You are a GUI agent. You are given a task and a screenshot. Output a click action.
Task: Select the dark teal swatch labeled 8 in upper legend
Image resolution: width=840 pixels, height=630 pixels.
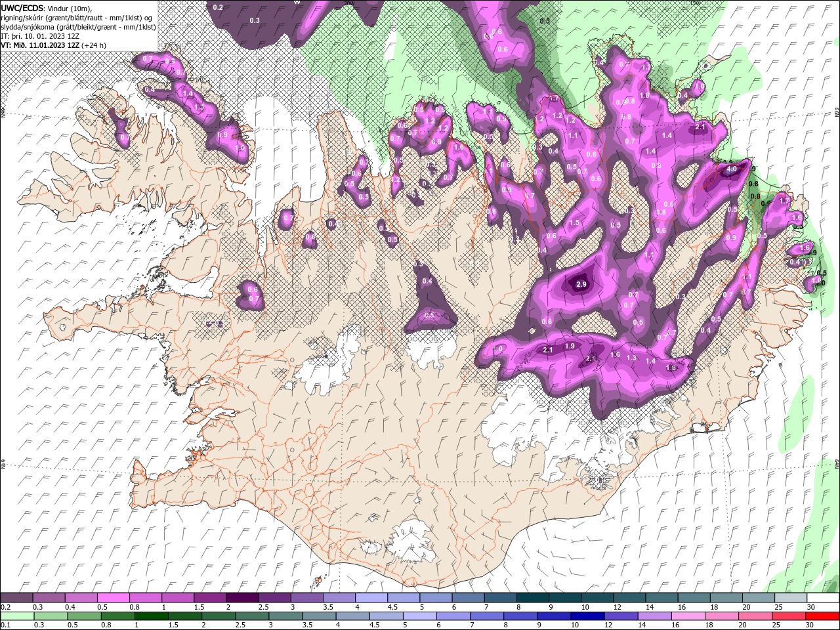[x=532, y=598]
